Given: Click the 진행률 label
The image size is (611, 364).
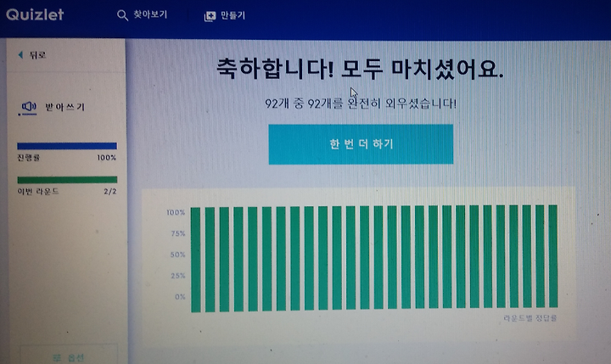Looking at the screenshot, I should (x=29, y=158).
